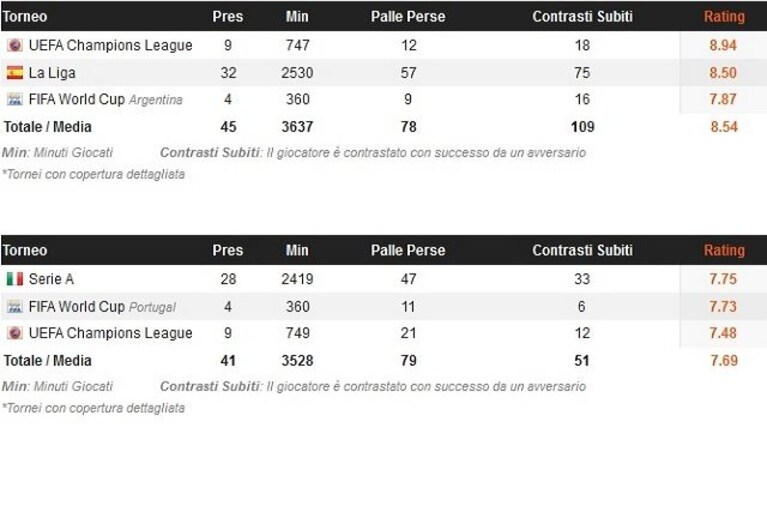Open the Serie A tournament link
This screenshot has height=512, width=767.
[x=51, y=279]
